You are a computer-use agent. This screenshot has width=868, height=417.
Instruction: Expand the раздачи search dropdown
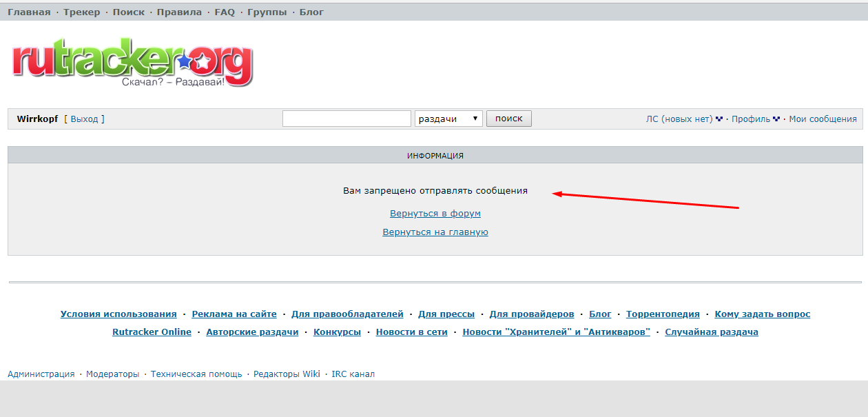coord(448,119)
